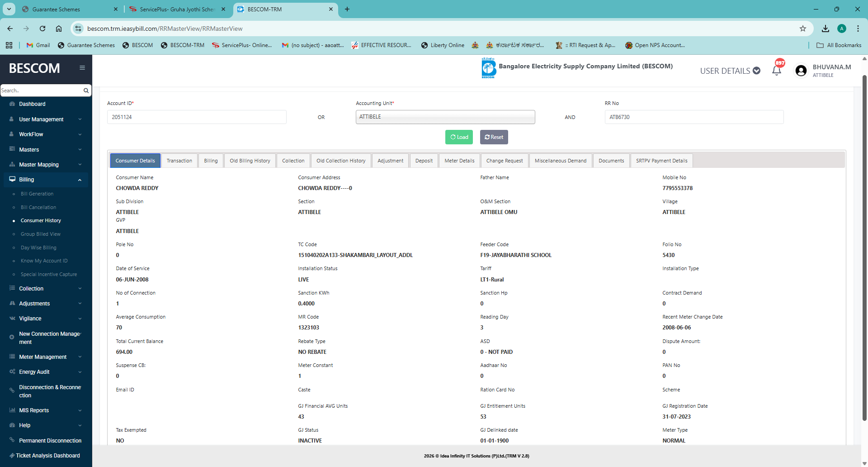Open Bill Cancellation submenu item
This screenshot has height=467, width=868.
click(38, 207)
